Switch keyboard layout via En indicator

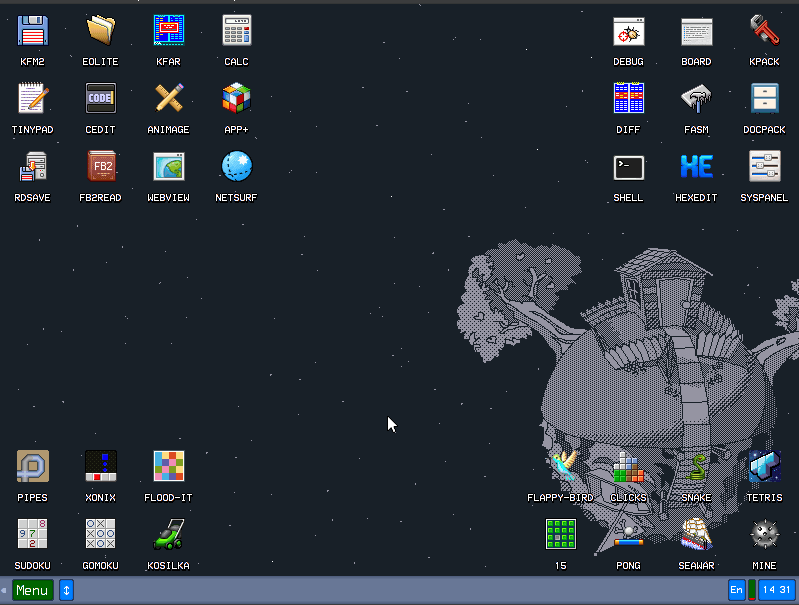pyautogui.click(x=736, y=590)
